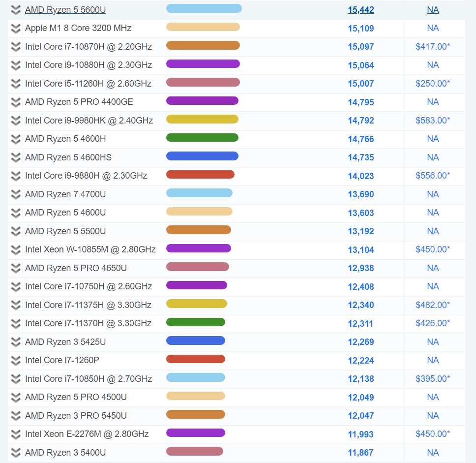Open the $426.00* price link
The height and width of the screenshot is (463, 476).
pos(433,323)
